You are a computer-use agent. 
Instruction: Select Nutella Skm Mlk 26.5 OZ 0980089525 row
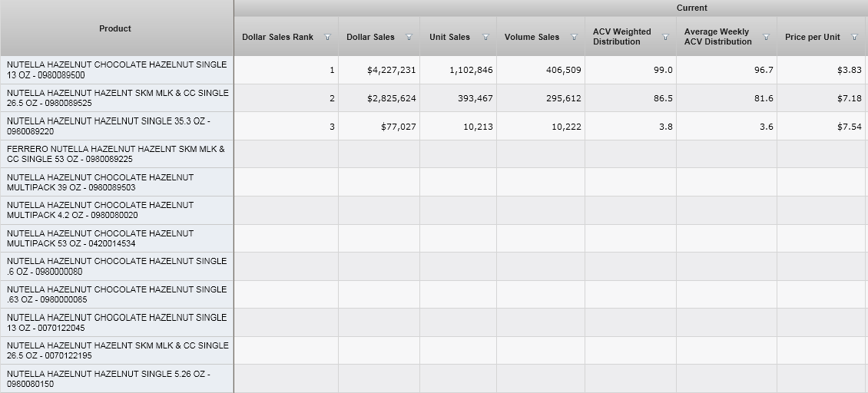click(x=117, y=98)
